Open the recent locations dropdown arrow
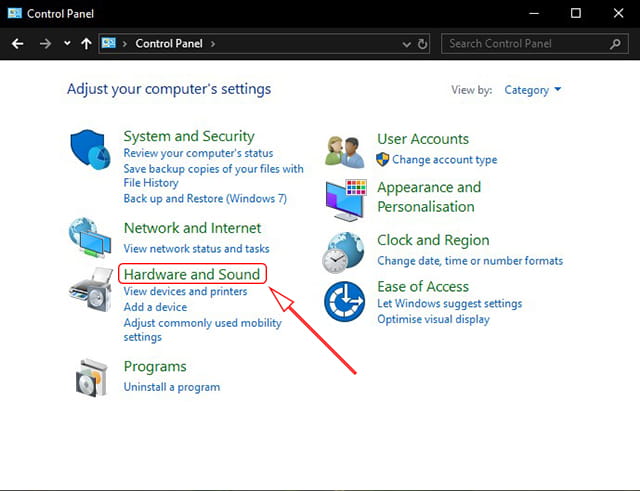This screenshot has height=491, width=640. click(67, 43)
